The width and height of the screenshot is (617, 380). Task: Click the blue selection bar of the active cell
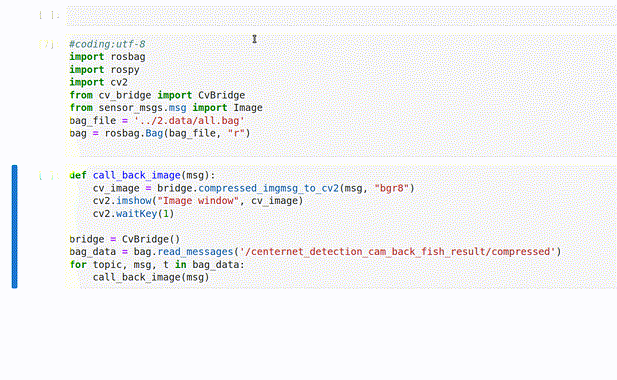coord(15,227)
